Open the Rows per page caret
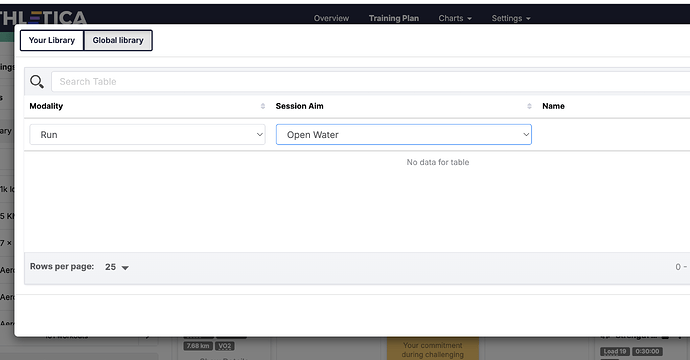This screenshot has height=360, width=690. pyautogui.click(x=125, y=268)
